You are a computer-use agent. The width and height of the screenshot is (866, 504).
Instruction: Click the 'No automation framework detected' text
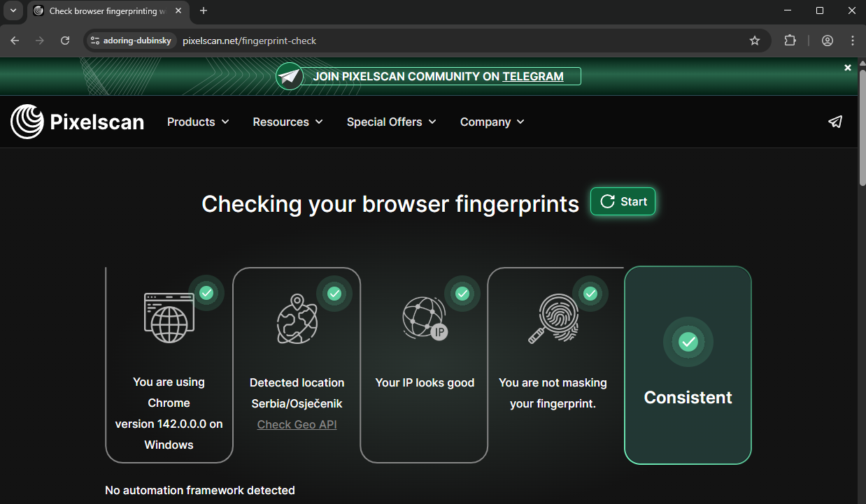(200, 490)
